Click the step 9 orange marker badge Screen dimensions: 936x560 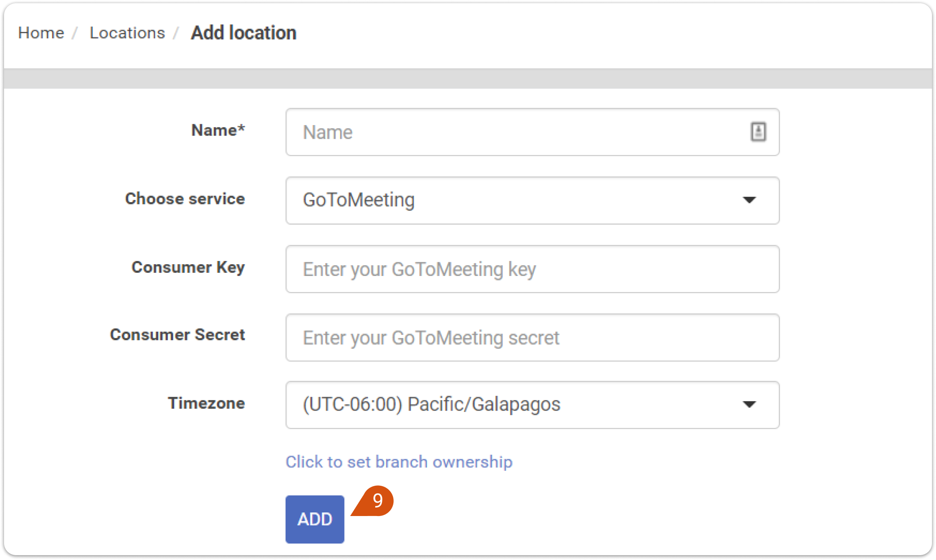point(374,501)
